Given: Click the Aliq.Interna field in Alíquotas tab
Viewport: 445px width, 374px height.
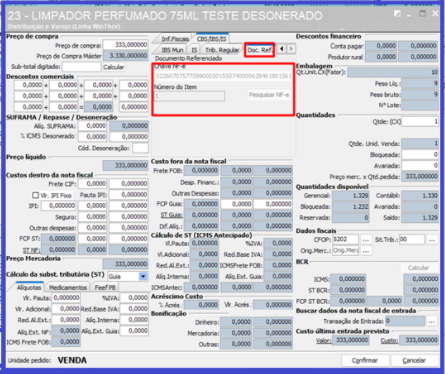Looking at the screenshot, I should [x=134, y=320].
